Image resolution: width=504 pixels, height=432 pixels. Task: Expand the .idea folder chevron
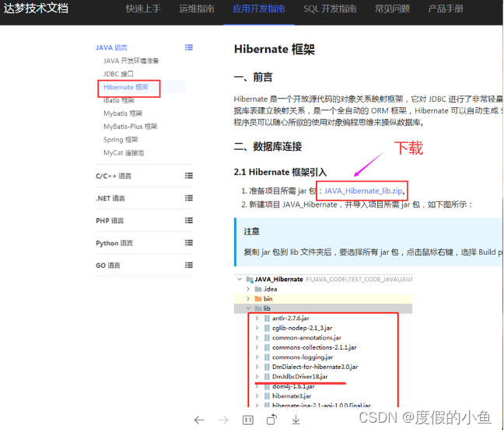[x=248, y=289]
